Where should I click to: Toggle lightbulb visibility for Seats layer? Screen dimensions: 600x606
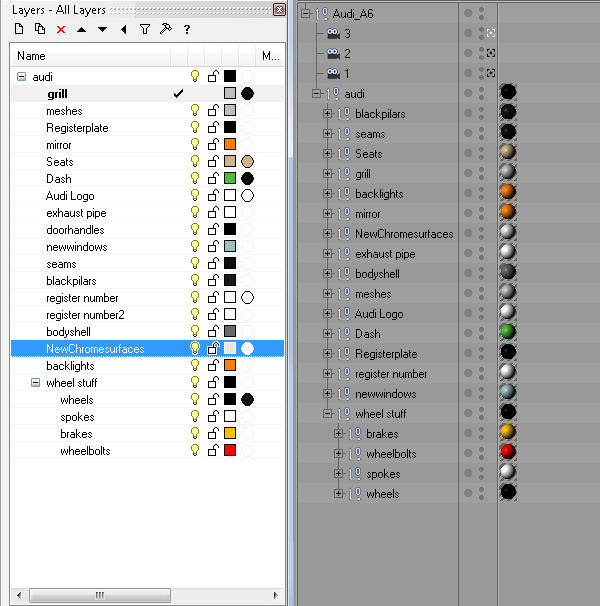(x=195, y=162)
